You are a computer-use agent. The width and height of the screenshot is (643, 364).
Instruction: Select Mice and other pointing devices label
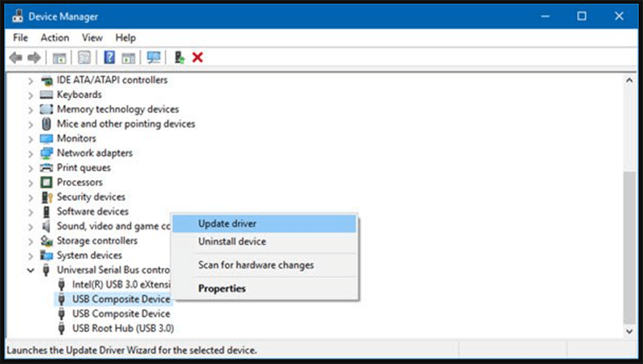click(x=126, y=124)
